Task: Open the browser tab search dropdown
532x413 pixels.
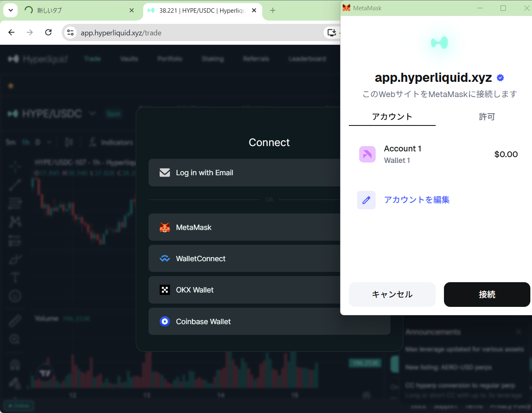Action: 11,10
